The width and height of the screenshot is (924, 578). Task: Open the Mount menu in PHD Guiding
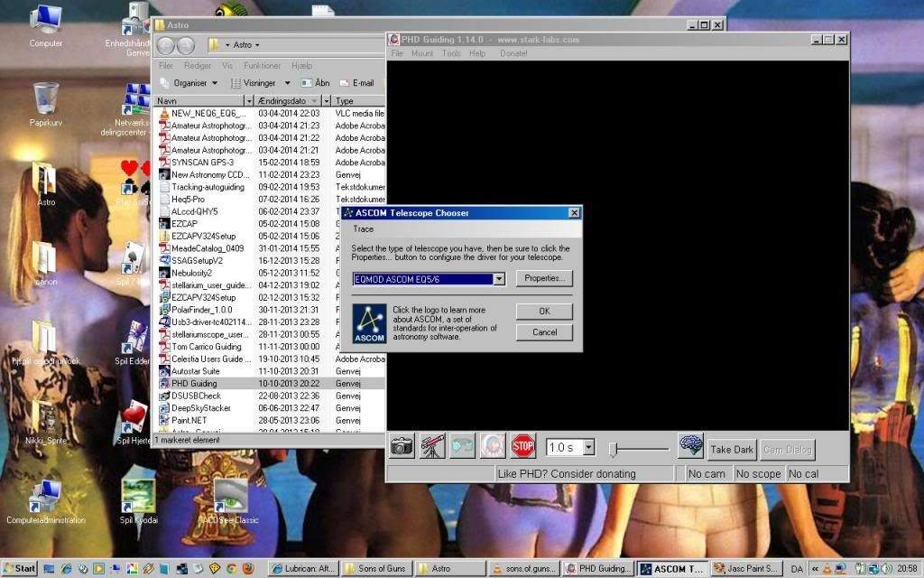click(x=422, y=53)
